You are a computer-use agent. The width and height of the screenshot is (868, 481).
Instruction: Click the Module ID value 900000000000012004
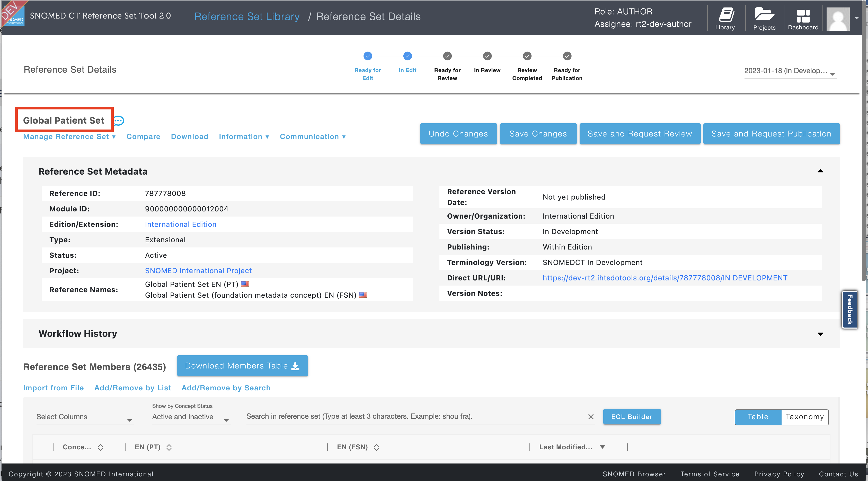point(187,209)
